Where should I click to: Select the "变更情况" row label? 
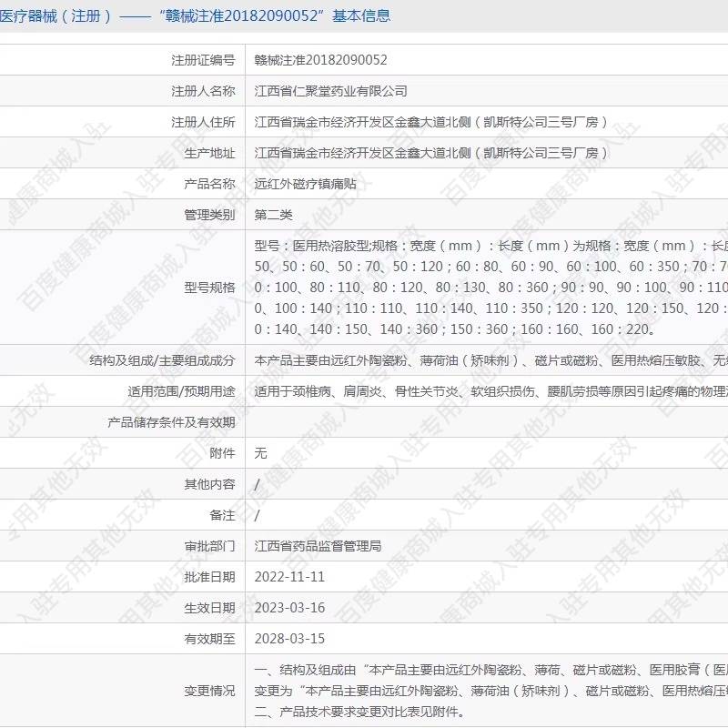[209, 691]
